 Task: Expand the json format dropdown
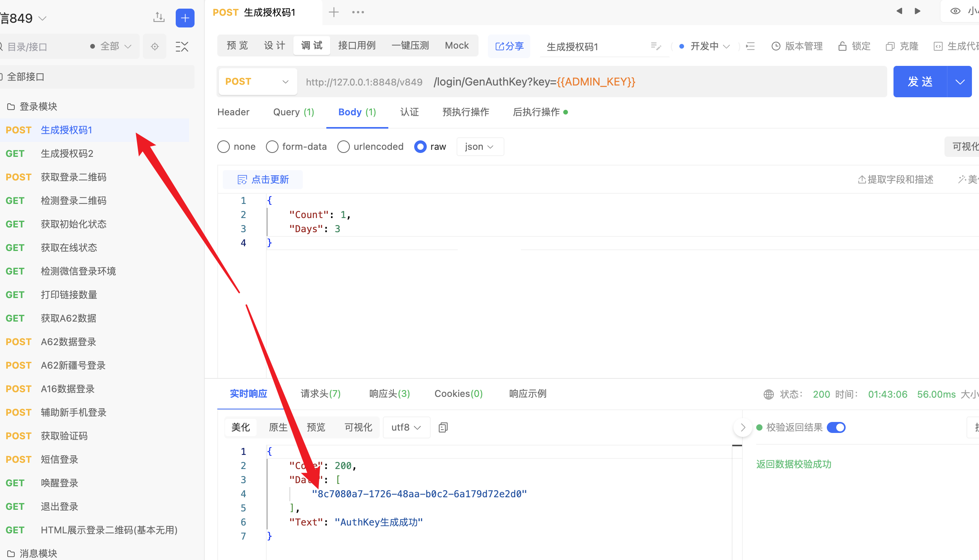coord(480,147)
